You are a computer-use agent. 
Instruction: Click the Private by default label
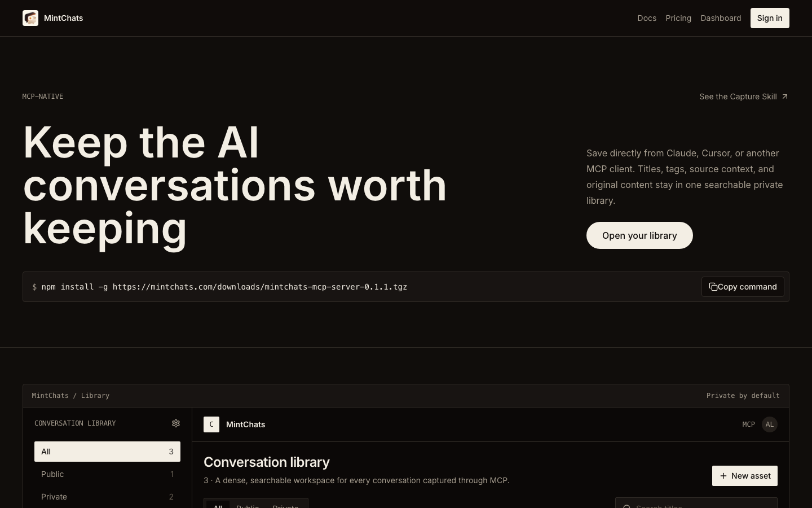click(x=743, y=396)
